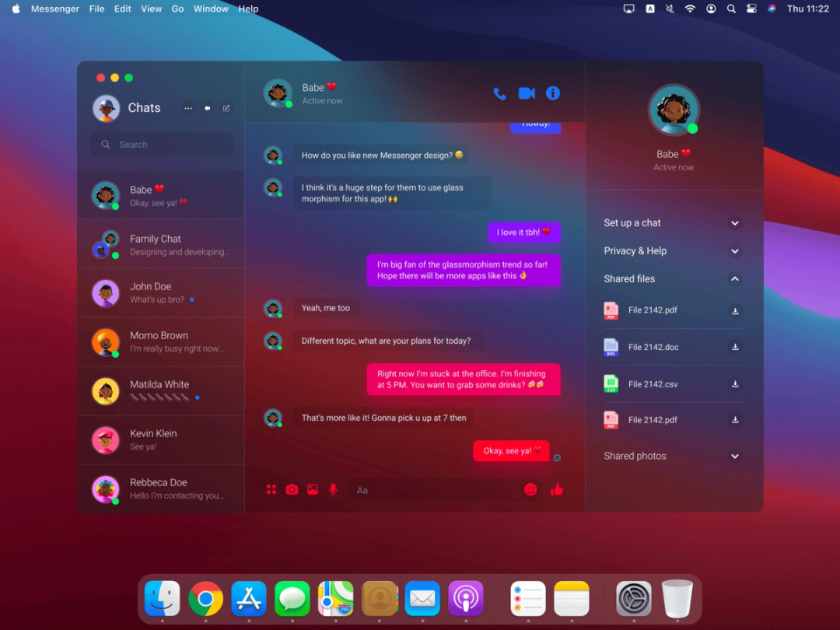Open the Messenger menu
The height and width of the screenshot is (630, 840).
(54, 9)
